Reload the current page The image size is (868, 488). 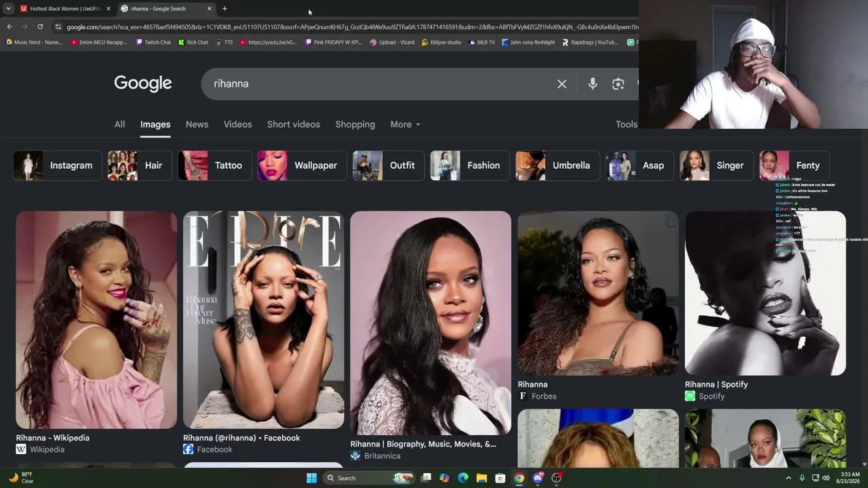tap(40, 27)
